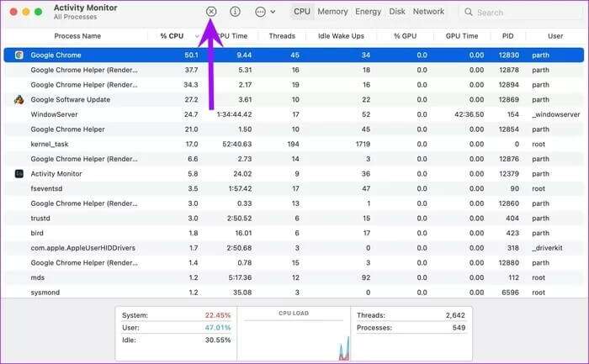Screen dimensions: 589x364
Task: Switch to the Energy tab
Action: tap(369, 12)
